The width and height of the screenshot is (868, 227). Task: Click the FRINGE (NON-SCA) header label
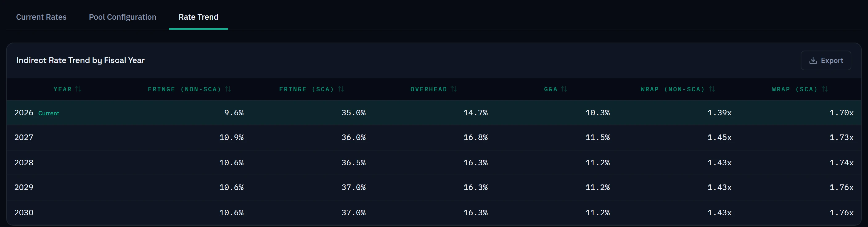184,89
